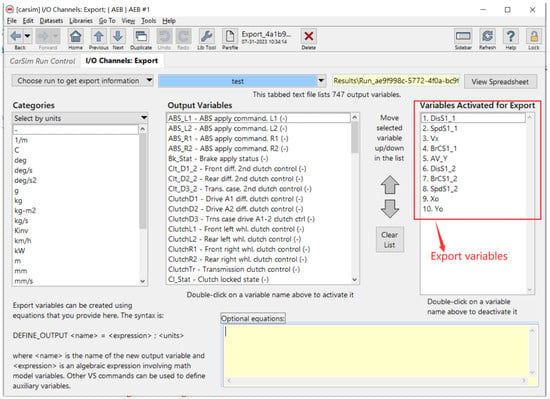Select the '1/m' unit category
This screenshot has width=550, height=399.
coord(21,140)
